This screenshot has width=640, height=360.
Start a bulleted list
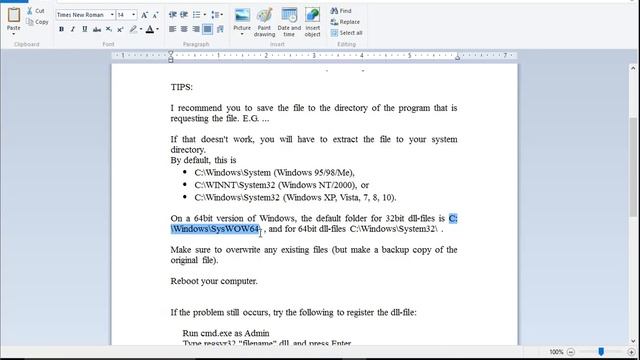[x=196, y=15]
